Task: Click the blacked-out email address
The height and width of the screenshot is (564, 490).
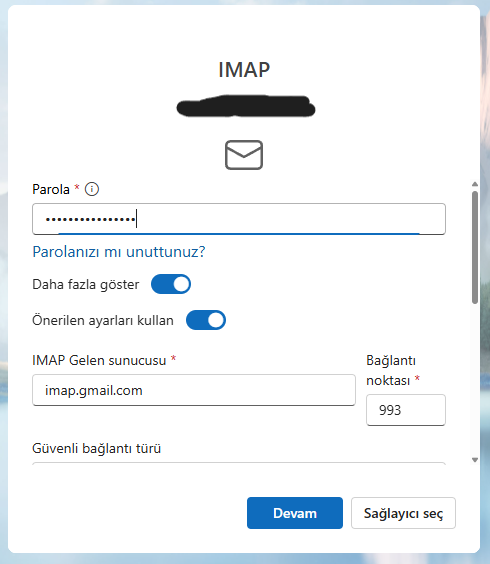Action: tap(246, 106)
